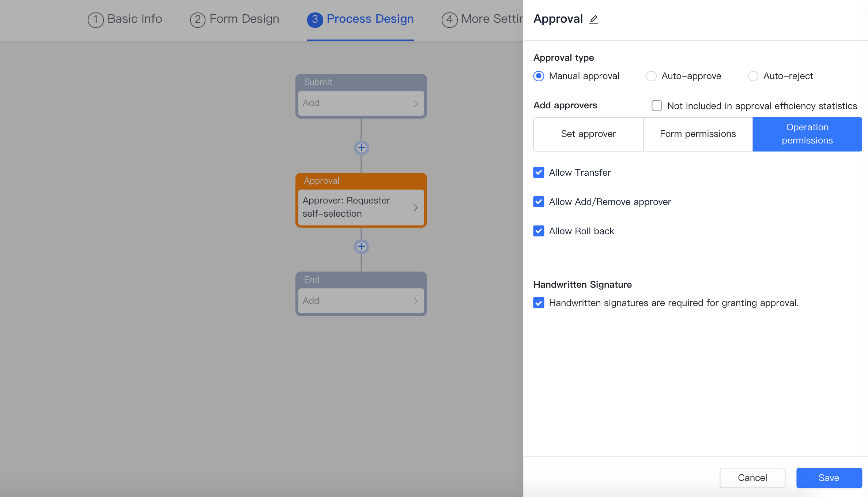Viewport: 868px width, 497px height.
Task: Switch to the Form permissions tab
Action: (x=698, y=134)
